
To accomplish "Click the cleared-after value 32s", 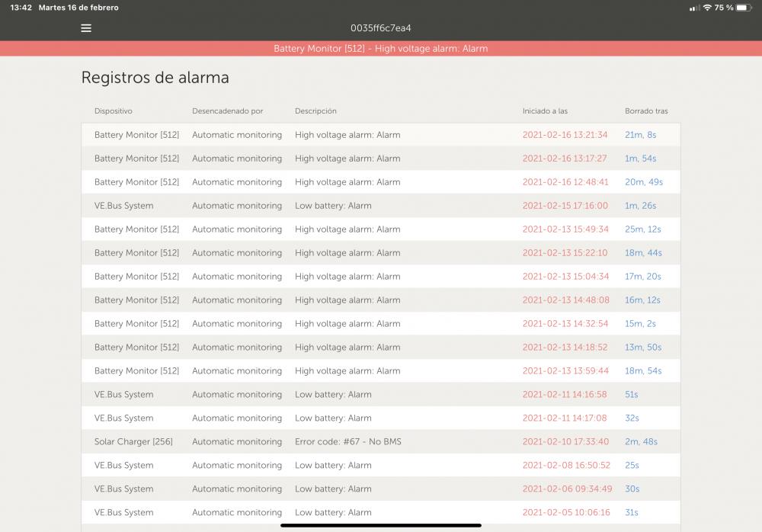I will pyautogui.click(x=632, y=418).
